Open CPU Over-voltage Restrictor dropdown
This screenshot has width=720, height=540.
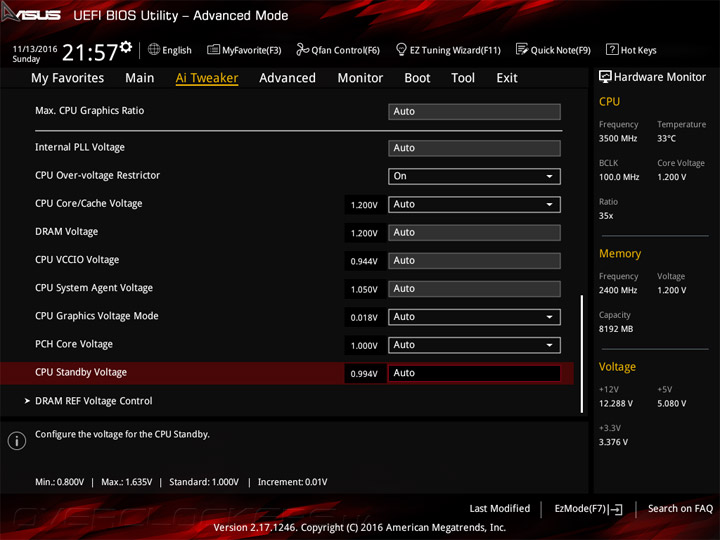[474, 176]
